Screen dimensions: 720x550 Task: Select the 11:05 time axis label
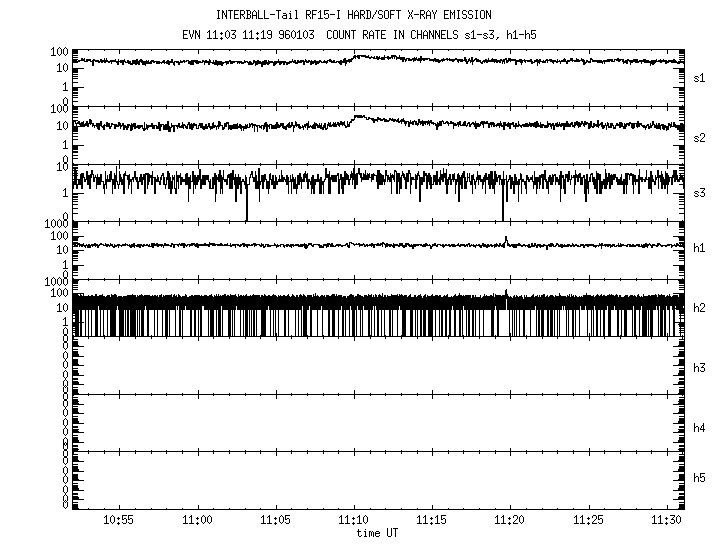point(275,521)
